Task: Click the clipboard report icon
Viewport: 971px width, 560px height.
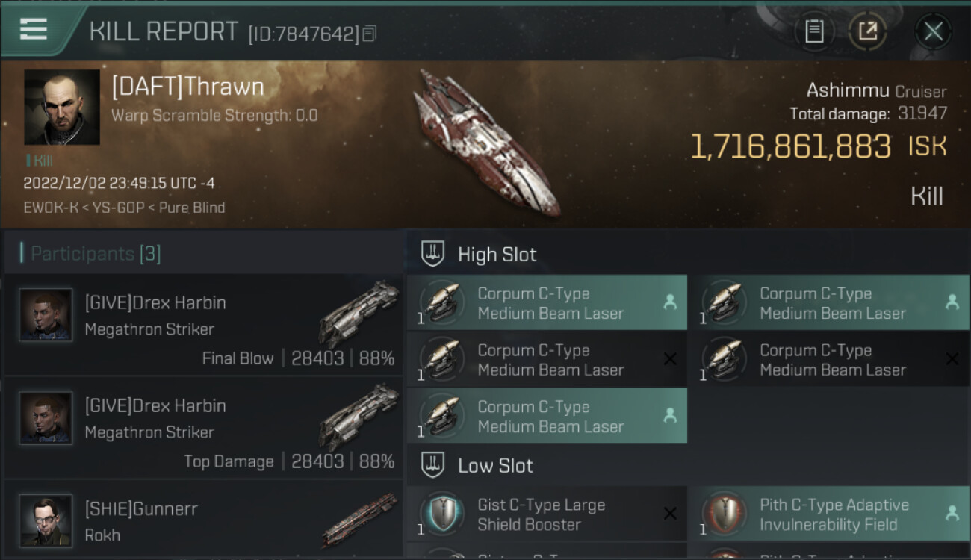Action: (813, 31)
